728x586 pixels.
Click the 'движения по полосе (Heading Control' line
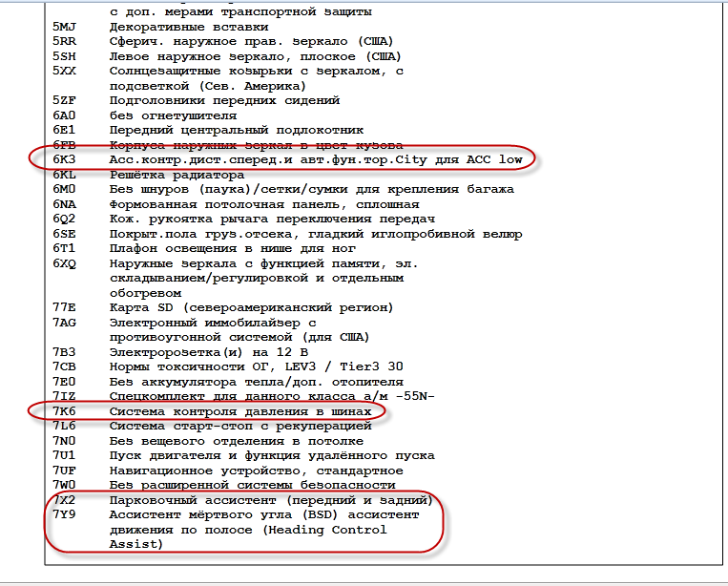(x=248, y=530)
